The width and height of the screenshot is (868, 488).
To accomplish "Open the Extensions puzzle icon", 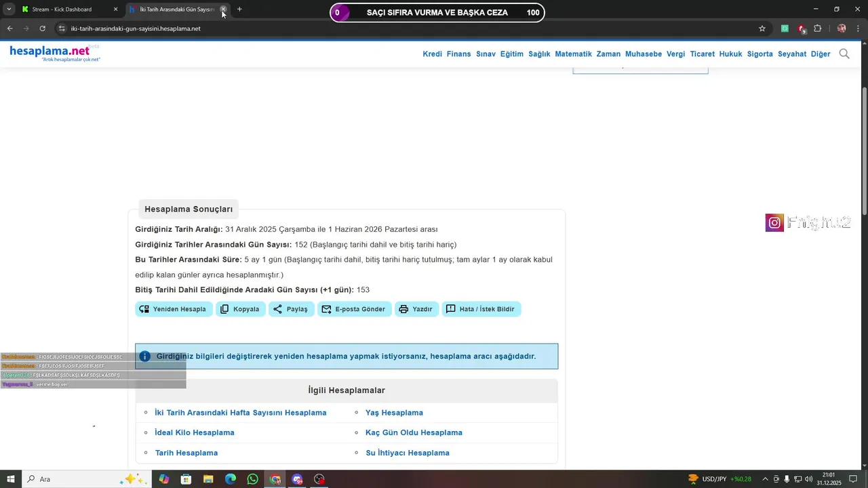I will (818, 28).
